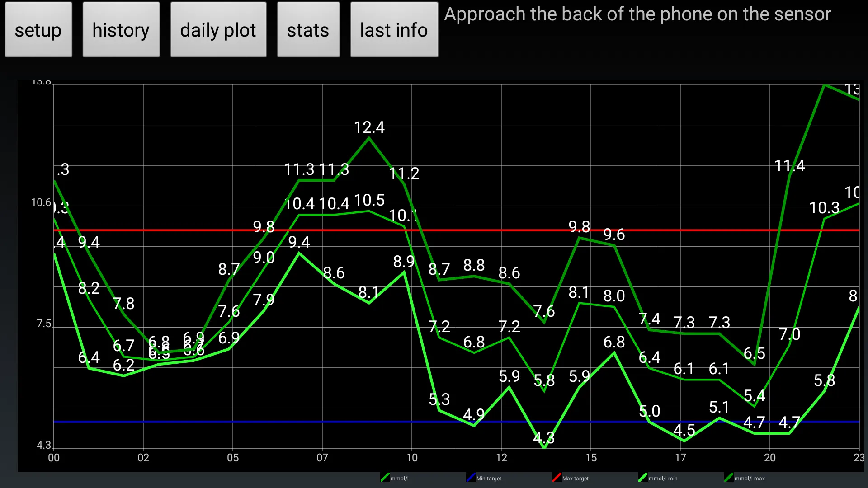The width and height of the screenshot is (868, 488).
Task: Expand the graph legend area
Action: click(566, 478)
